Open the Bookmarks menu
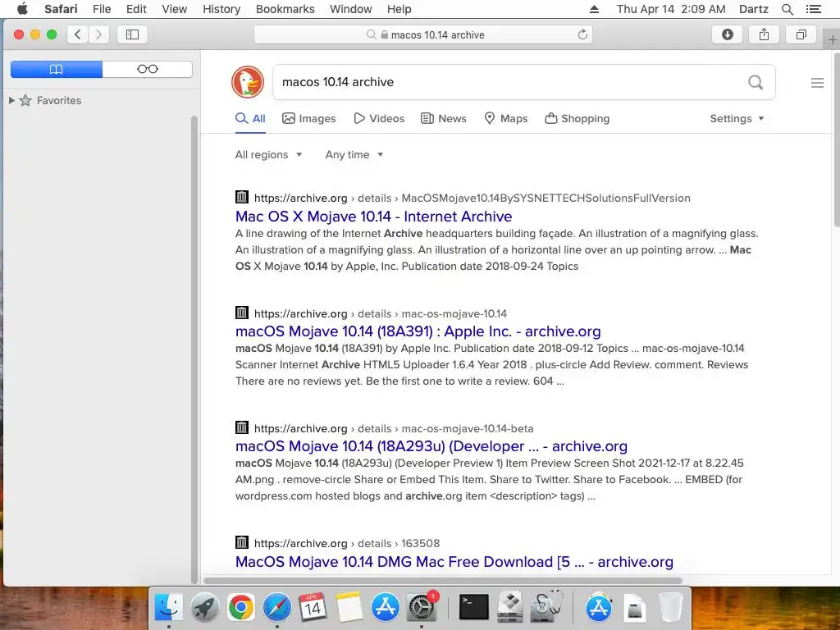Viewport: 840px width, 630px height. point(285,9)
